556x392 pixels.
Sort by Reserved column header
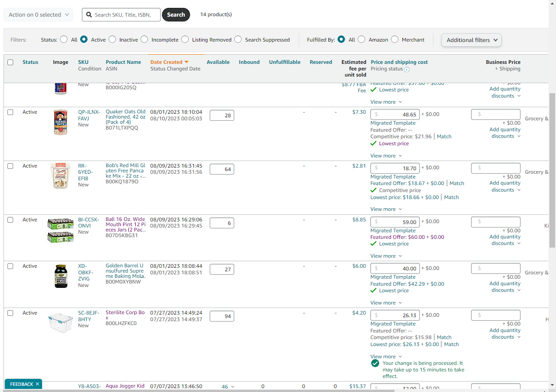pyautogui.click(x=321, y=62)
